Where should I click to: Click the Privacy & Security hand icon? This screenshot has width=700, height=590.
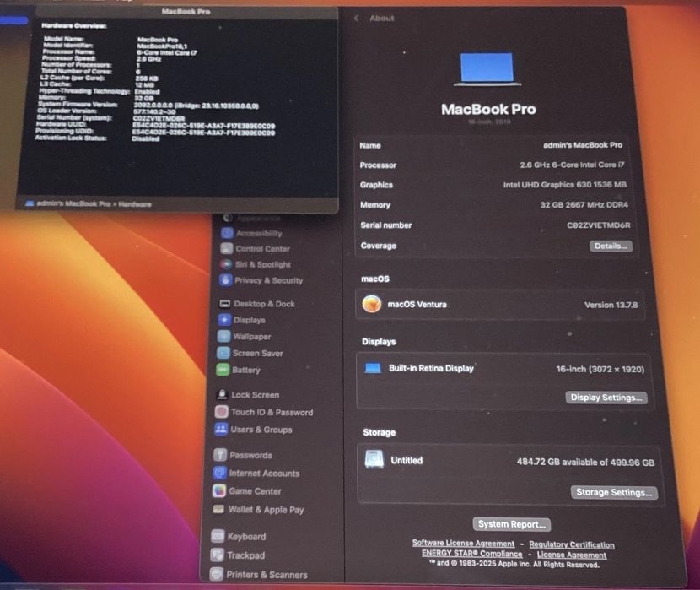point(226,280)
